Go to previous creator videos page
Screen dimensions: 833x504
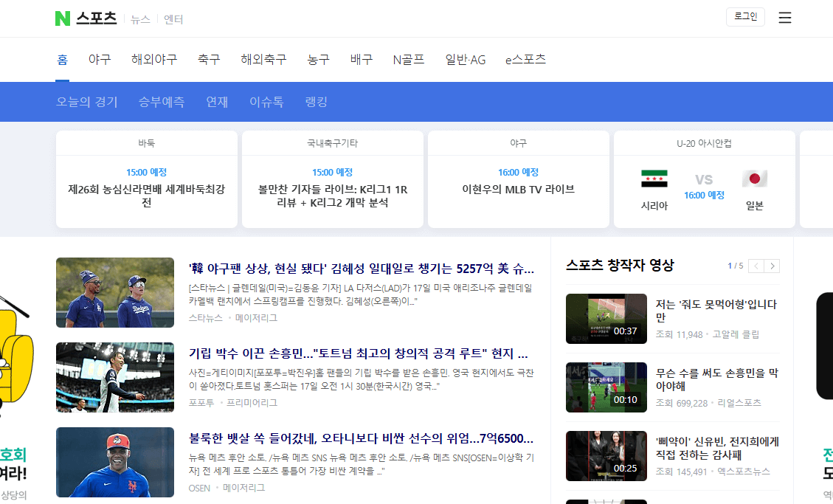tap(756, 266)
